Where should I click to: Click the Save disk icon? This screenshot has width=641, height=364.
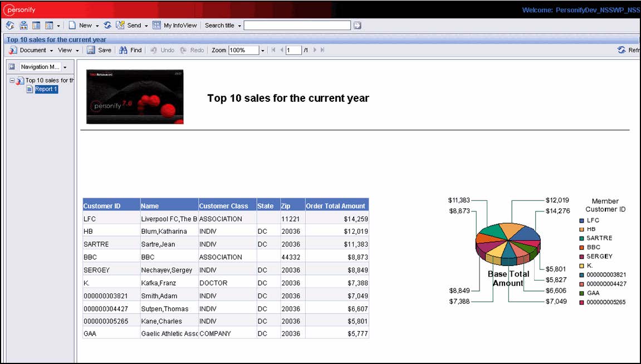tap(91, 50)
